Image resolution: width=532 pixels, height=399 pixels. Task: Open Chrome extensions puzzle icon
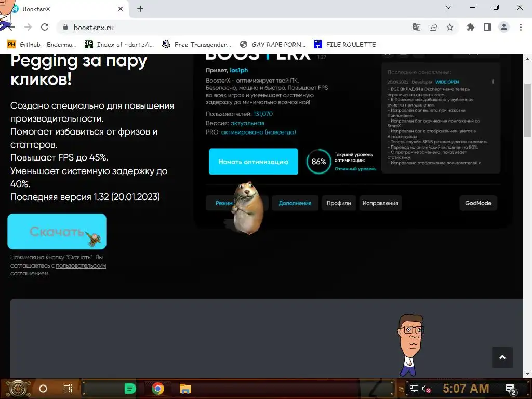pyautogui.click(x=471, y=27)
